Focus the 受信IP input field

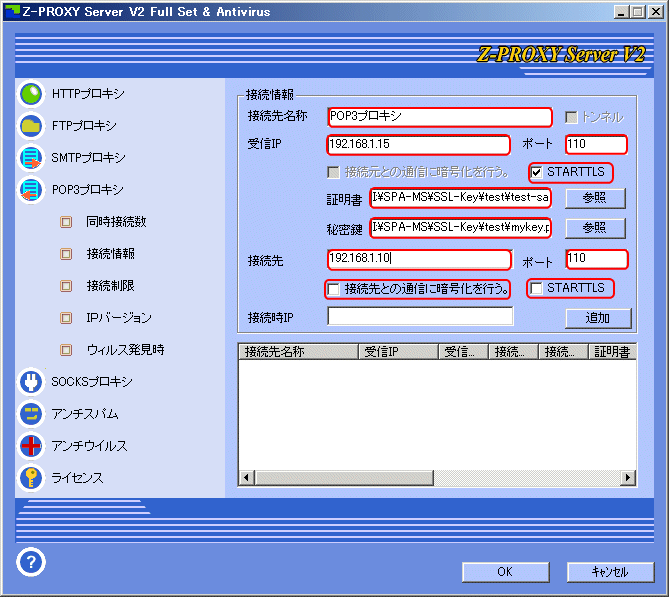(x=419, y=144)
